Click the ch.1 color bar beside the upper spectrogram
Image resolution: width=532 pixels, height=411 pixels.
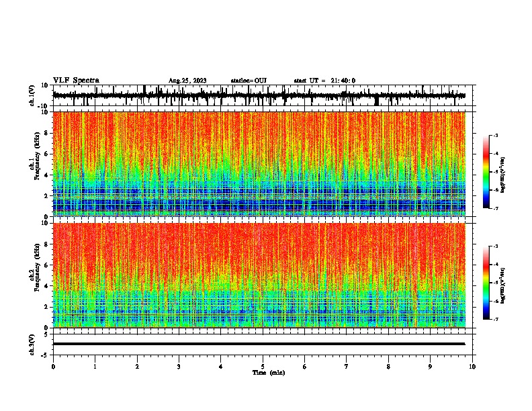tap(486, 172)
